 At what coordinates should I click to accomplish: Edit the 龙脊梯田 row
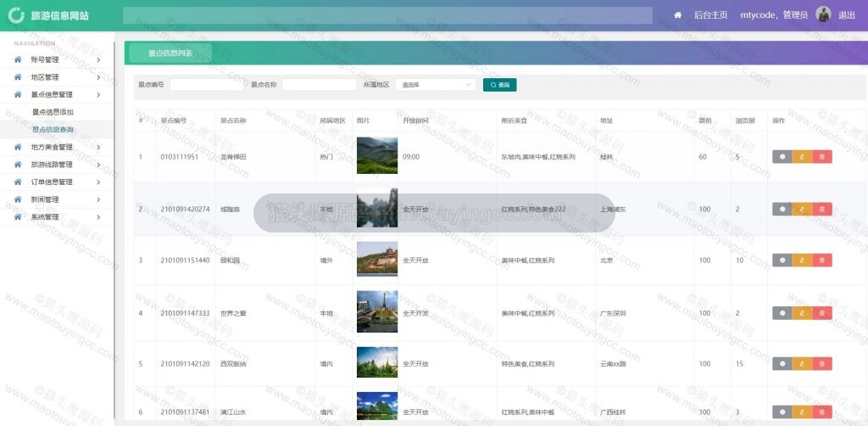point(802,157)
